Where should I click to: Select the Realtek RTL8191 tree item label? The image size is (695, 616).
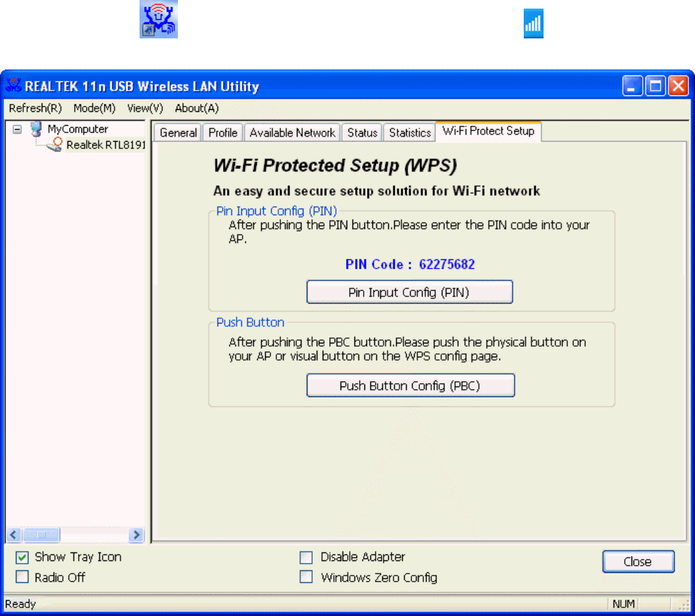(x=106, y=145)
